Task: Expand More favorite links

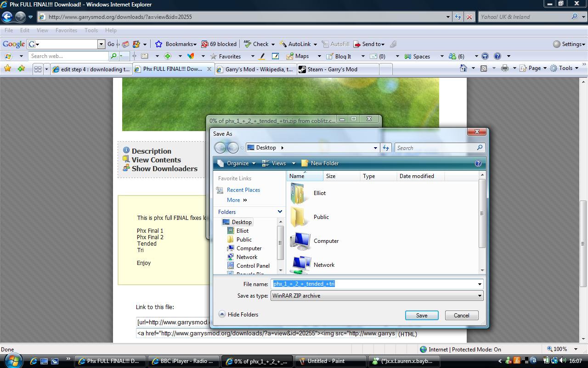Action: (237, 200)
